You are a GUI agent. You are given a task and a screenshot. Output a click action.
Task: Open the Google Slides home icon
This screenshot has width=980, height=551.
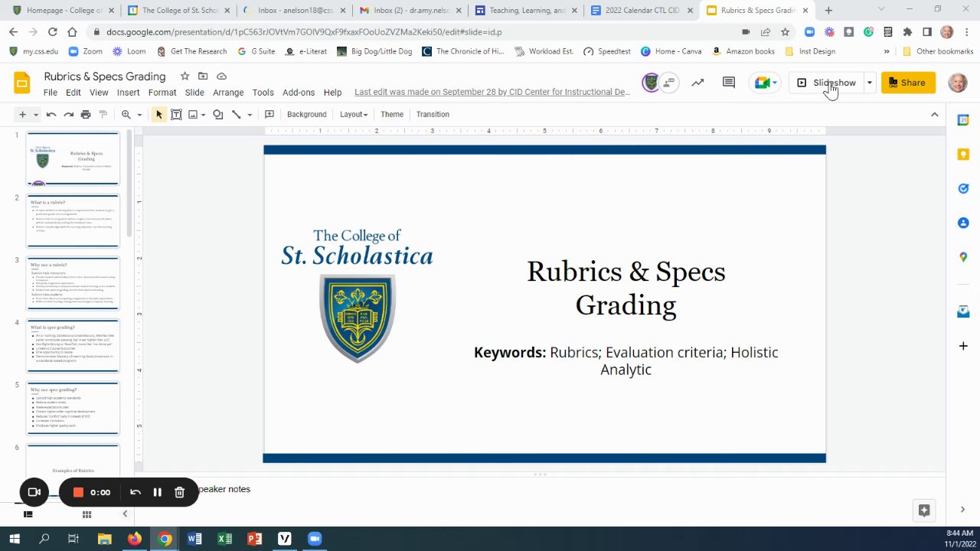point(22,83)
